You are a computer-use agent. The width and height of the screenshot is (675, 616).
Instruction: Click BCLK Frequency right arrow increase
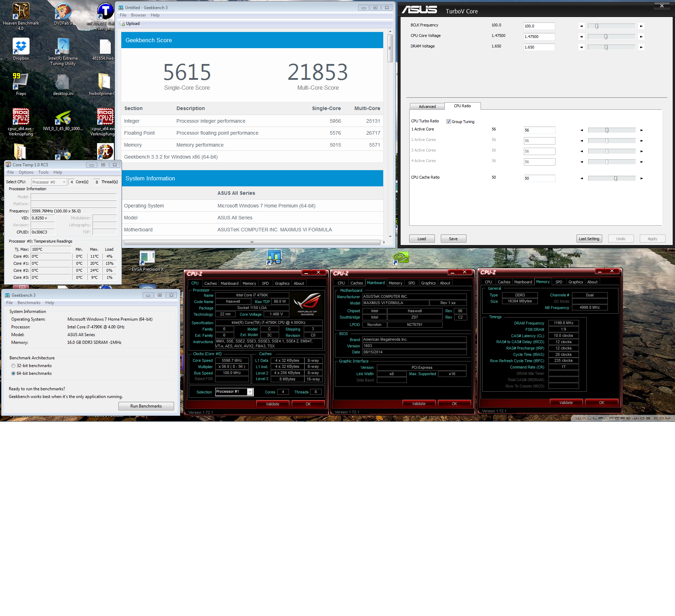641,26
